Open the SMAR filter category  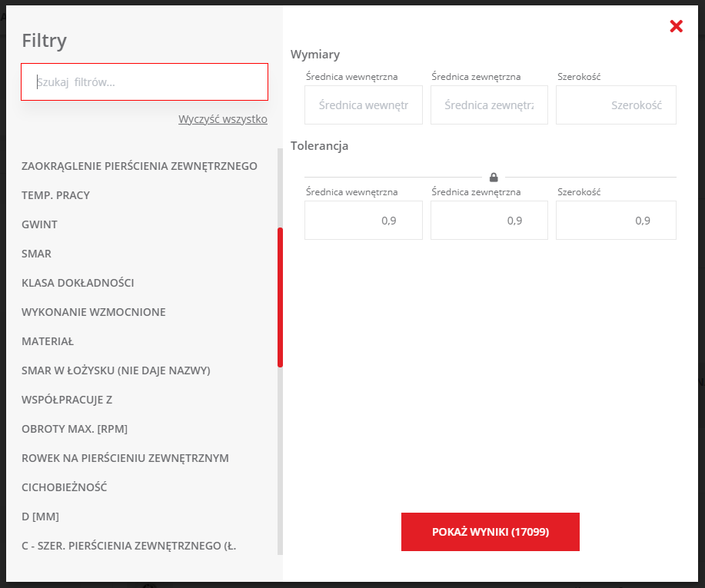pyautogui.click(x=37, y=254)
